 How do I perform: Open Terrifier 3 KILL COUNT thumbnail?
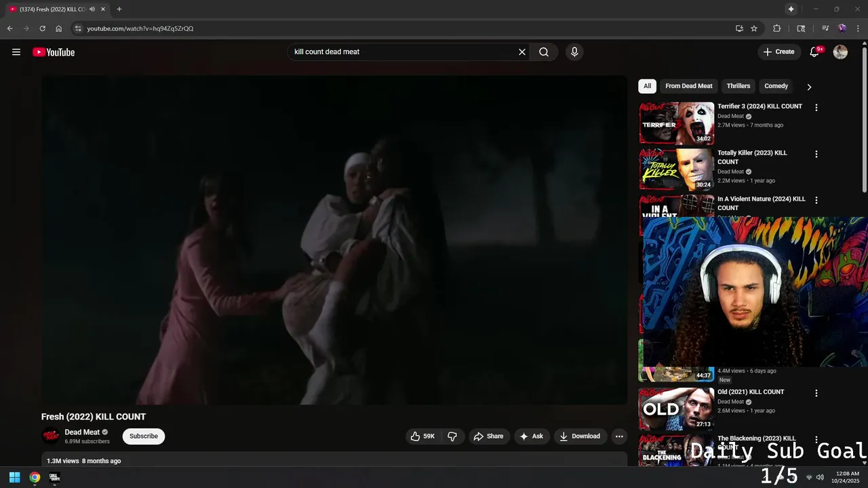click(677, 123)
